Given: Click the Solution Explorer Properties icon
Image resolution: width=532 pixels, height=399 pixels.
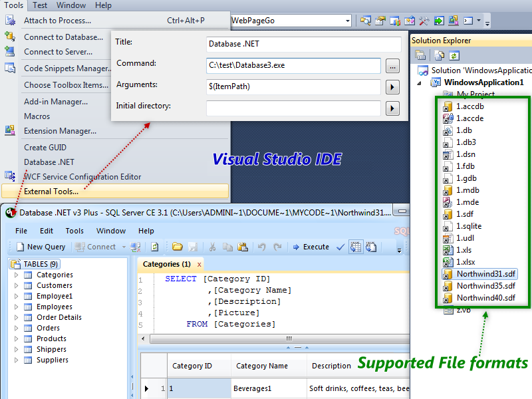Looking at the screenshot, I should click(x=420, y=55).
